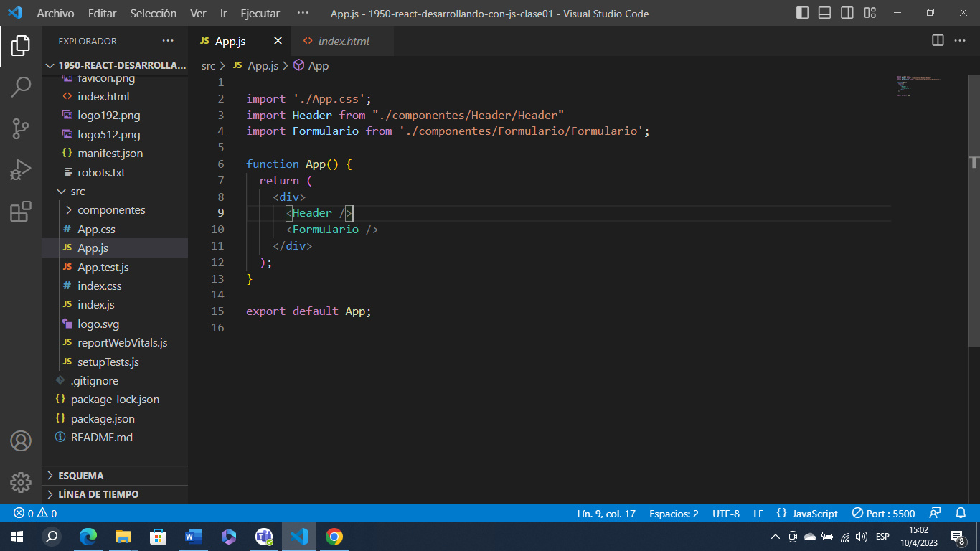
Task: Click src in the breadcrumb
Action: click(208, 65)
